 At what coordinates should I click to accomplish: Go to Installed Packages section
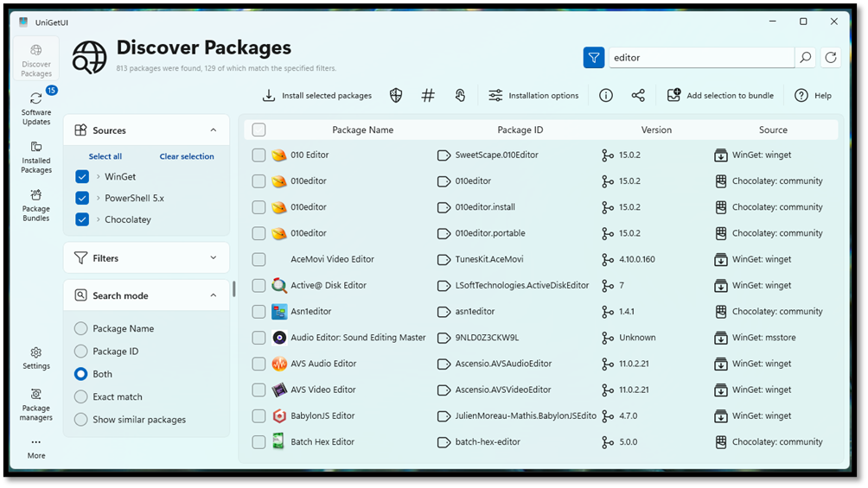click(x=36, y=156)
